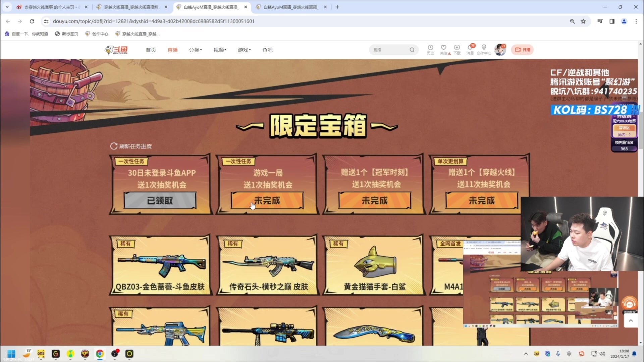Select the QBZ03-金色蔷薇 skin reward card
Screen dimensions: 644x362
point(161,265)
